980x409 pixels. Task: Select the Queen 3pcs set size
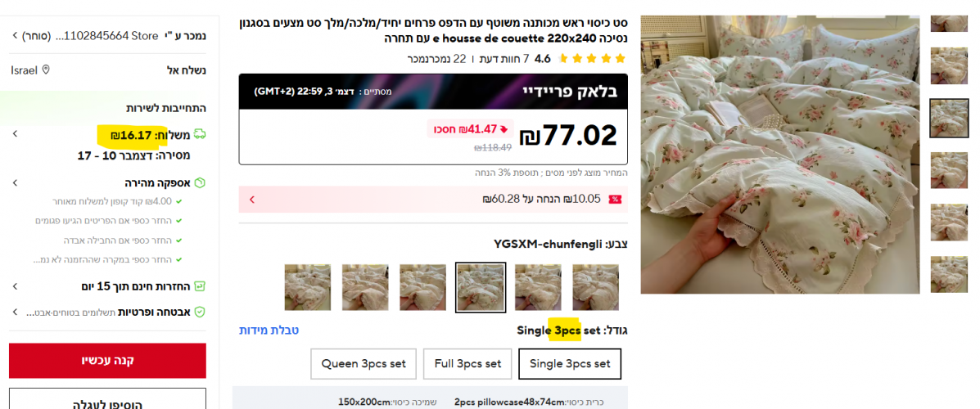tap(364, 364)
